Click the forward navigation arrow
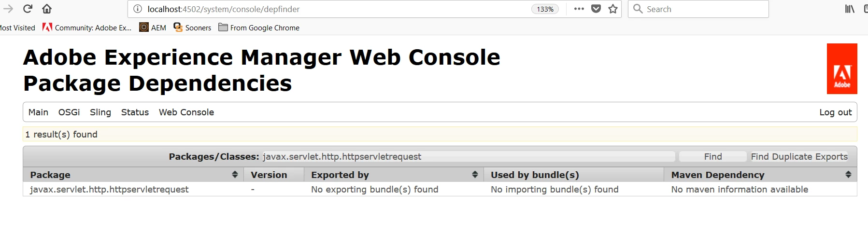868x247 pixels. point(8,9)
